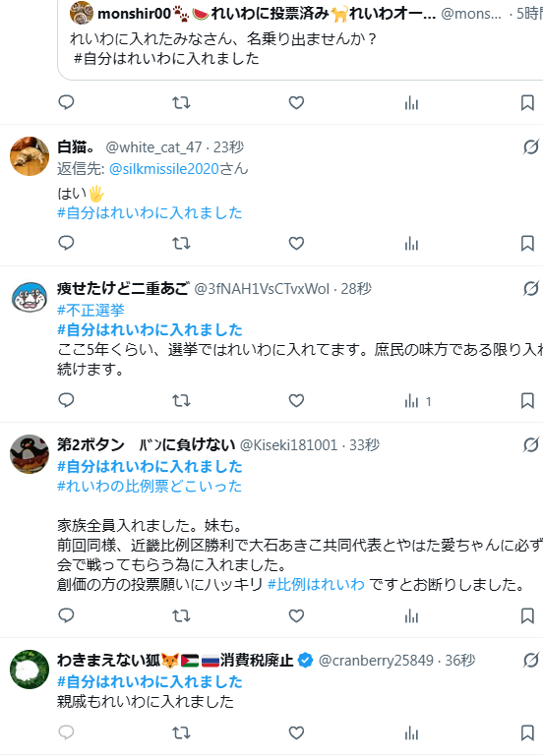The image size is (543, 756).
Task: Open hashtag #不正選挙
Action: 90,310
